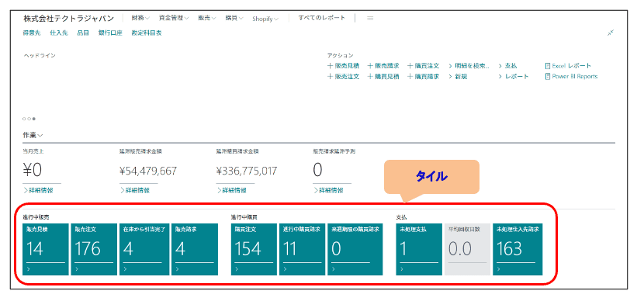Open 詳細情報 under ¥336,775,017
644x301 pixels.
point(232,190)
